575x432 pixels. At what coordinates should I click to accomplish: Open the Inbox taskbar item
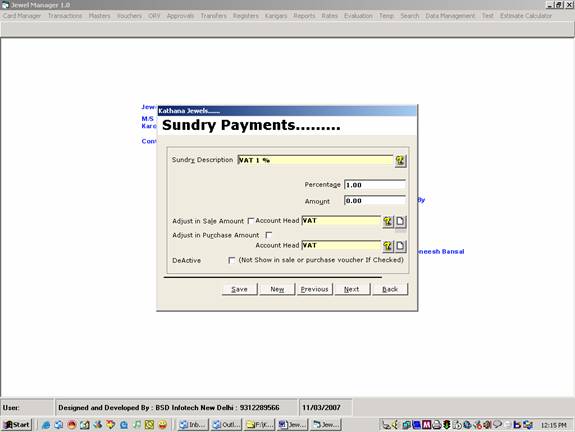193,425
